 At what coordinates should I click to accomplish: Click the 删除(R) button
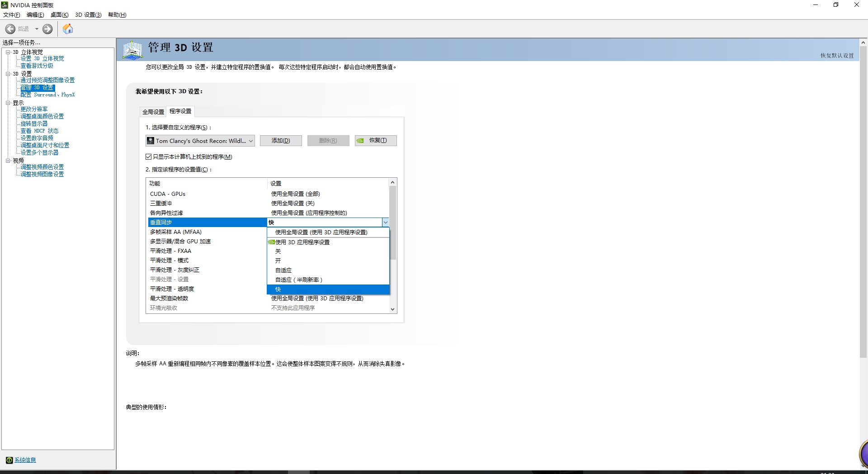coord(328,141)
